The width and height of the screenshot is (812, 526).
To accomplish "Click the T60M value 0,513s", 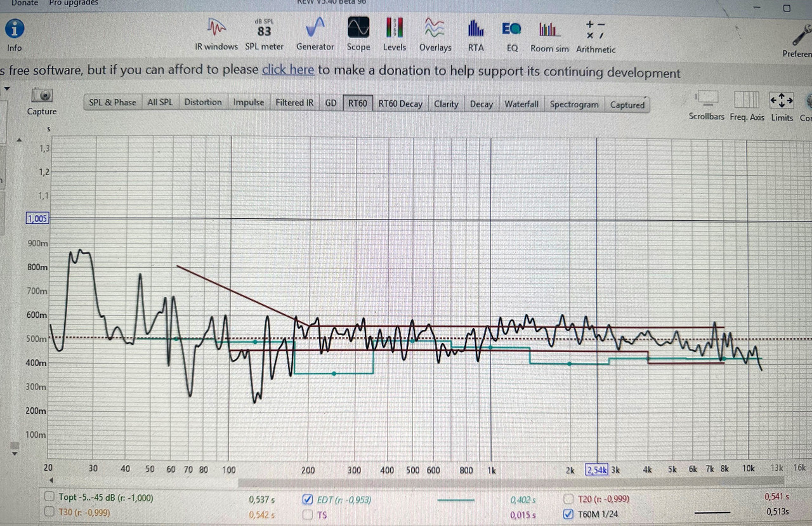I will click(778, 511).
